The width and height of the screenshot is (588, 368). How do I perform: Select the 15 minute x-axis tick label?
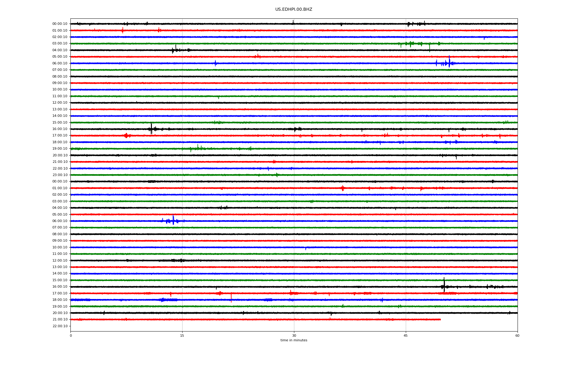(182, 335)
